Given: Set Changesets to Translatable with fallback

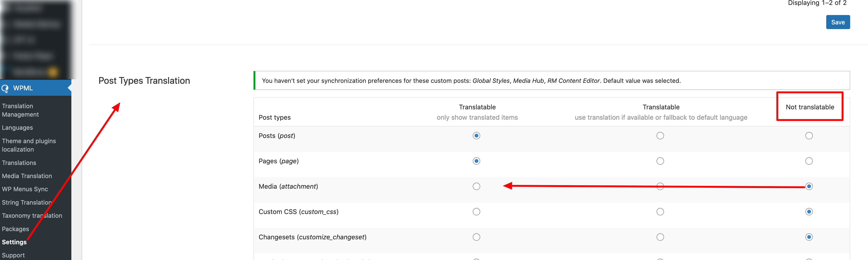Looking at the screenshot, I should click(660, 237).
